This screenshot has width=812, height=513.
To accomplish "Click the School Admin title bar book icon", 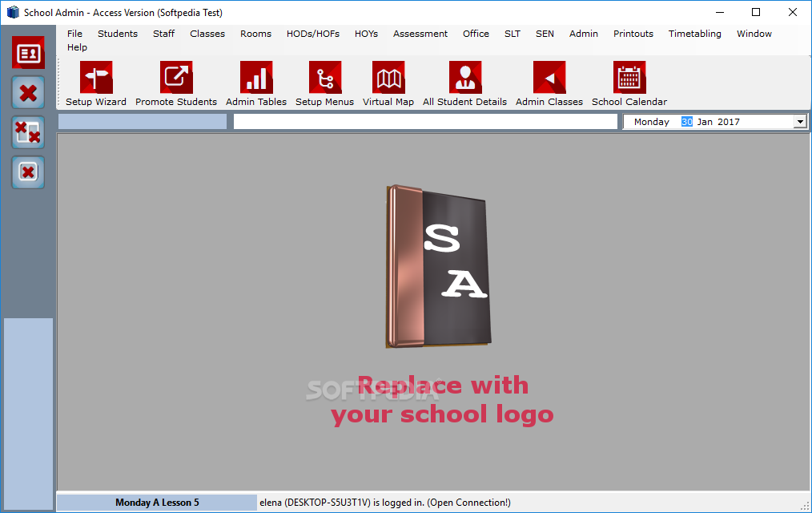I will [13, 12].
